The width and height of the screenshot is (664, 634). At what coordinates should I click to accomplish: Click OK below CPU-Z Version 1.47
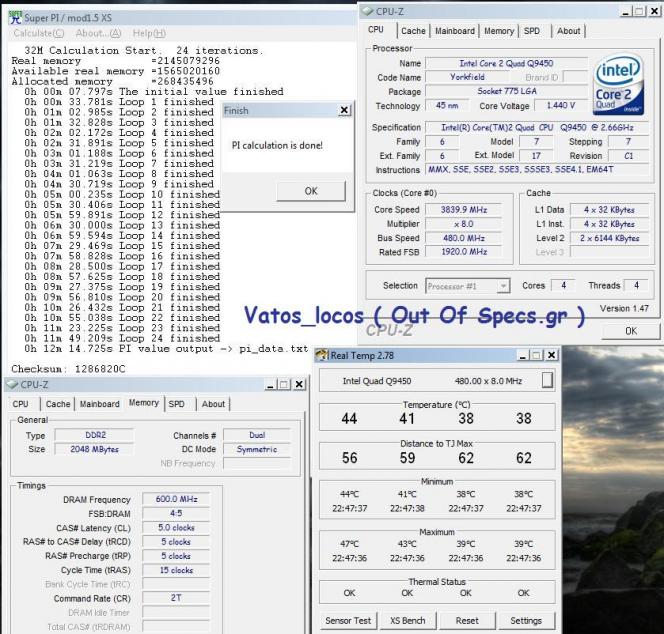pyautogui.click(x=630, y=329)
